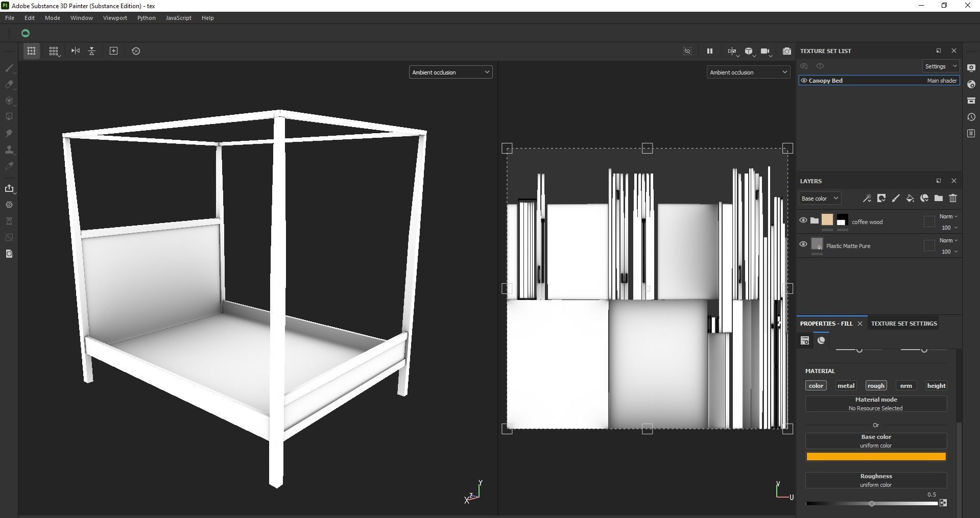This screenshot has width=980, height=518.
Task: Select the Projection tool
Action: coord(9,101)
